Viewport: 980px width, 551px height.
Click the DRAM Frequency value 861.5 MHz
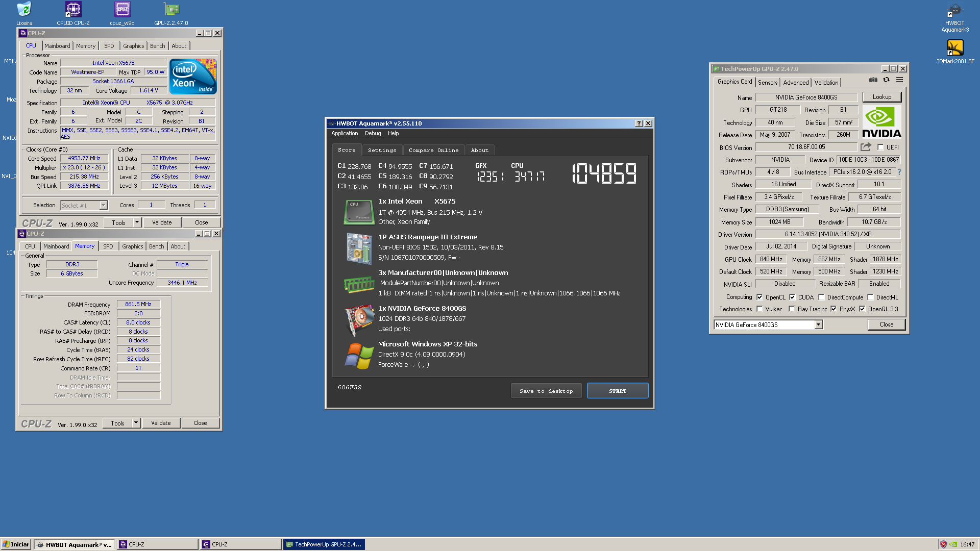click(x=138, y=304)
